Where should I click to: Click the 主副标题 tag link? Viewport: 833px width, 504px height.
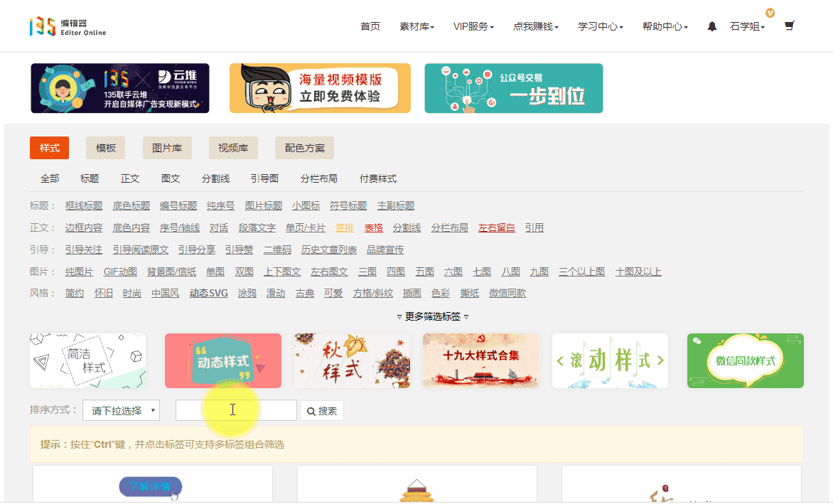coord(396,206)
